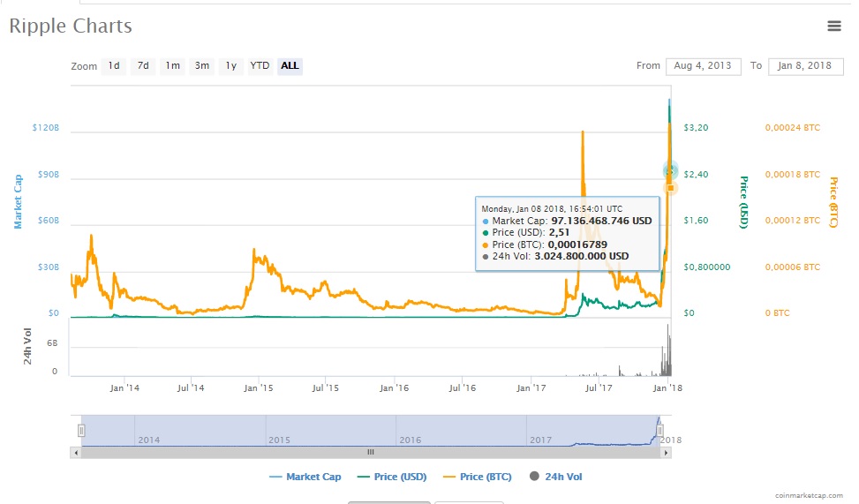The image size is (859, 504).
Task: Click the Jan '18 x-axis label
Action: [667, 387]
